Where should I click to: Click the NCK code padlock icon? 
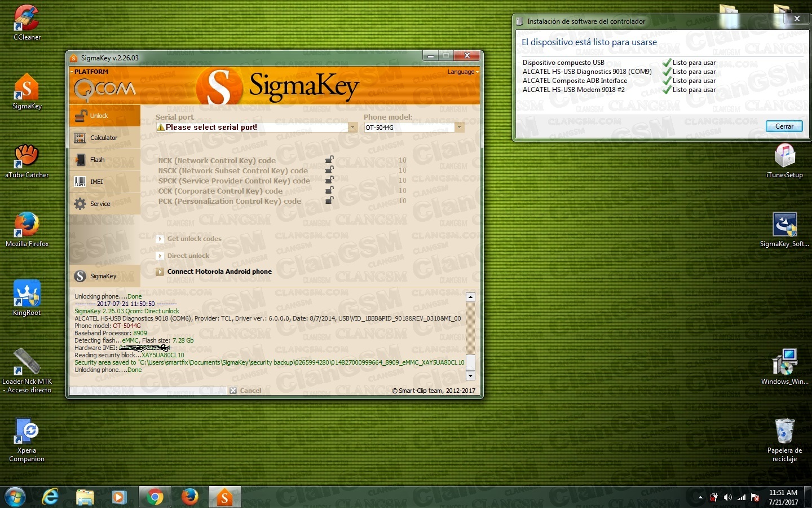[x=329, y=160]
